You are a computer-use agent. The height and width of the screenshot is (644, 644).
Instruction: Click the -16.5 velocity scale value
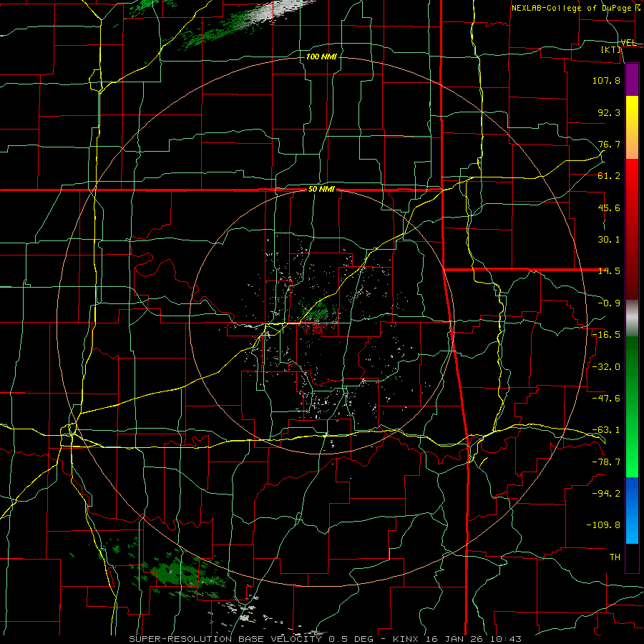(606, 335)
